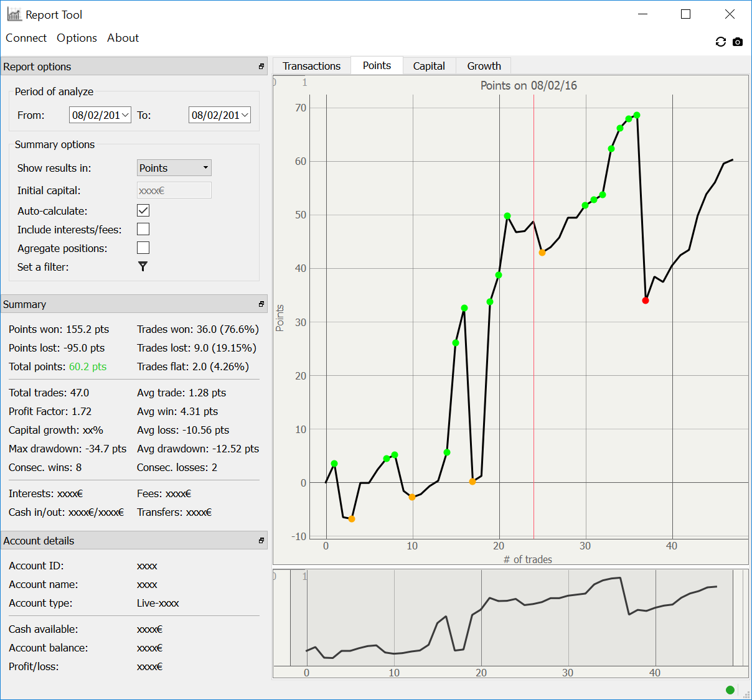
Task: Click the green marker at 50 points
Action: point(507,216)
